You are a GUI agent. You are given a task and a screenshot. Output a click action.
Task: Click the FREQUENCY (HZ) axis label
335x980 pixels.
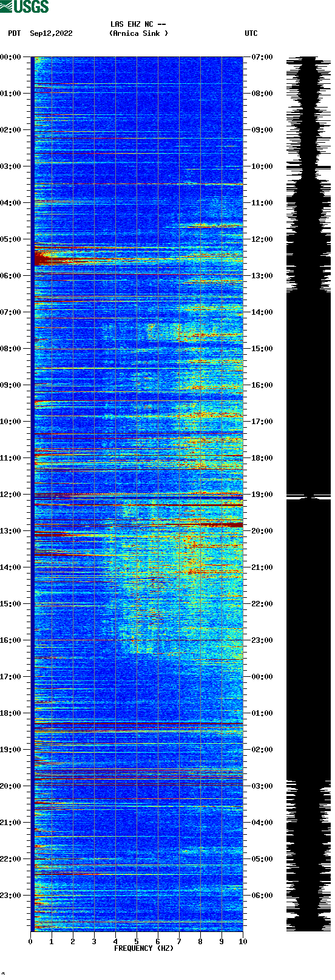point(144,948)
